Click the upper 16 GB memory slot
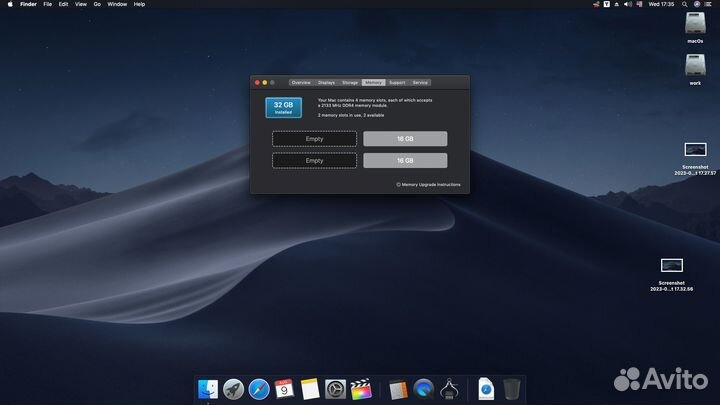The height and width of the screenshot is (405, 720). (405, 139)
